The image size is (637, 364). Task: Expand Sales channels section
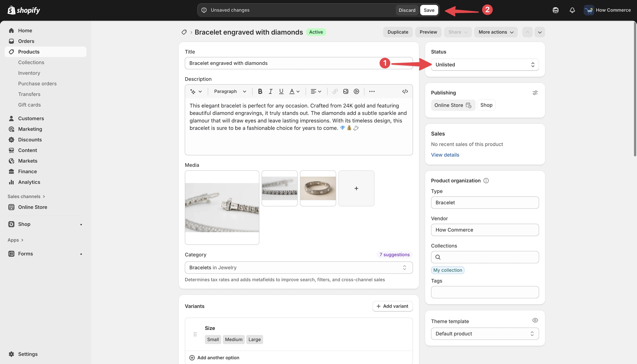click(x=26, y=196)
